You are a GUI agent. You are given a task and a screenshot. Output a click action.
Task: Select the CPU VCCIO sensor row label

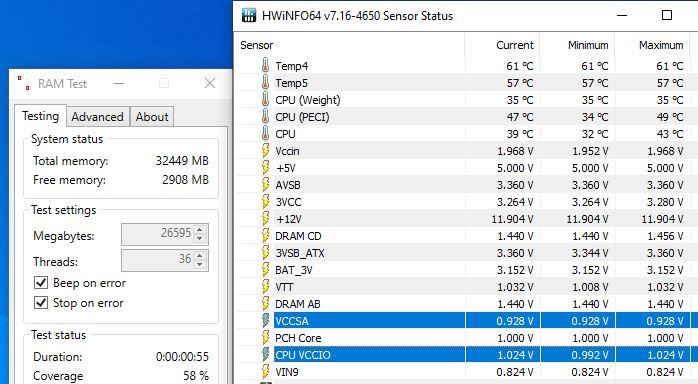pyautogui.click(x=303, y=355)
